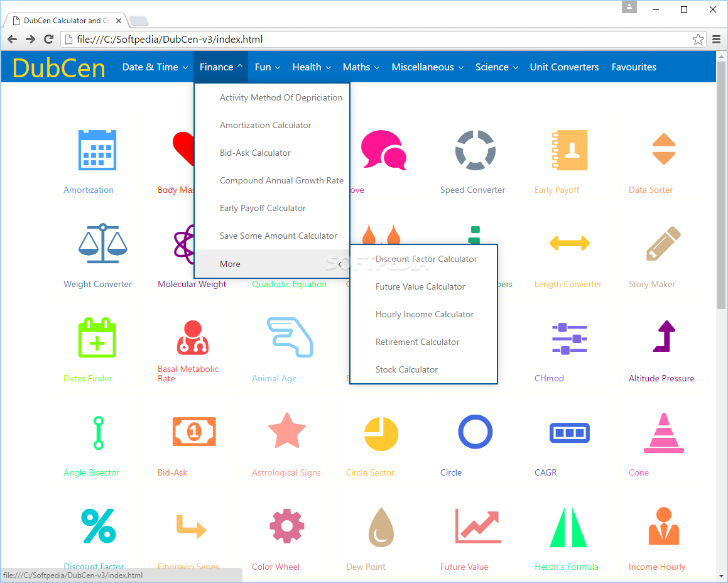Open a new browser tab
728x583 pixels.
coord(138,21)
